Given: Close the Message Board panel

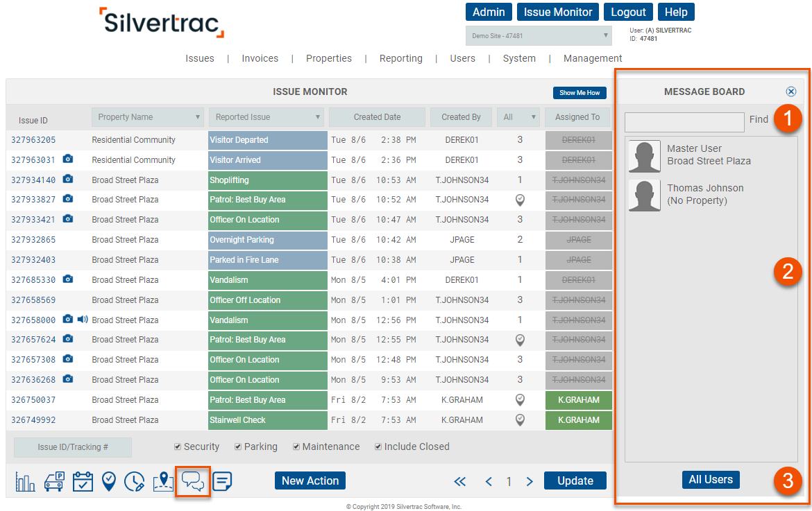Looking at the screenshot, I should [790, 92].
